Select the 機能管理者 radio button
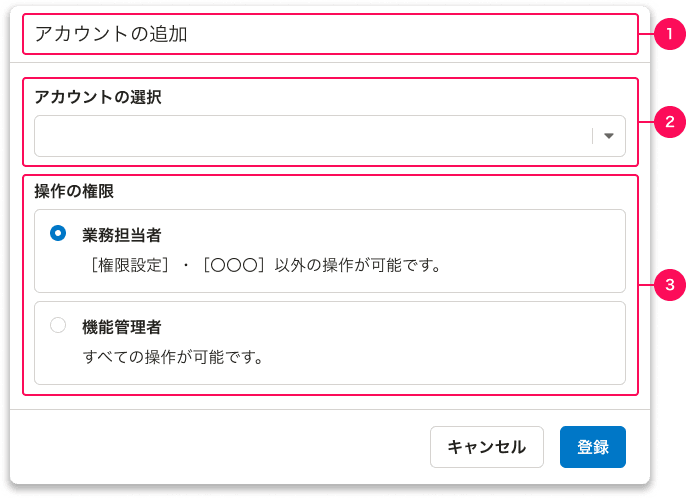Screen dimensions: 686x498 tap(58, 325)
